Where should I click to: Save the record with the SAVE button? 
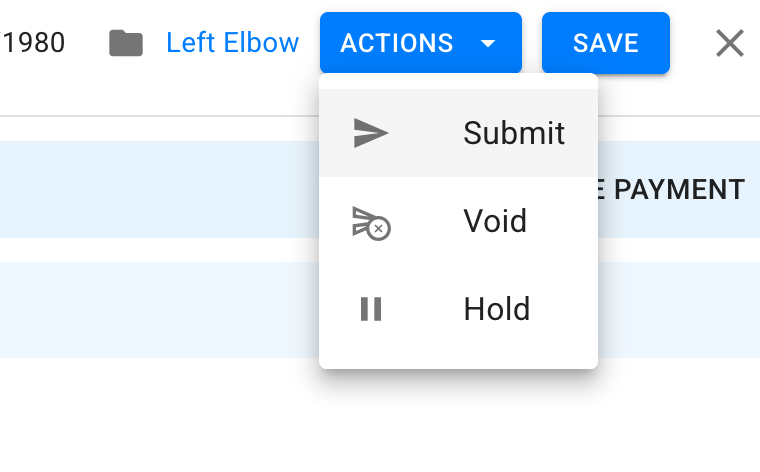pos(606,43)
